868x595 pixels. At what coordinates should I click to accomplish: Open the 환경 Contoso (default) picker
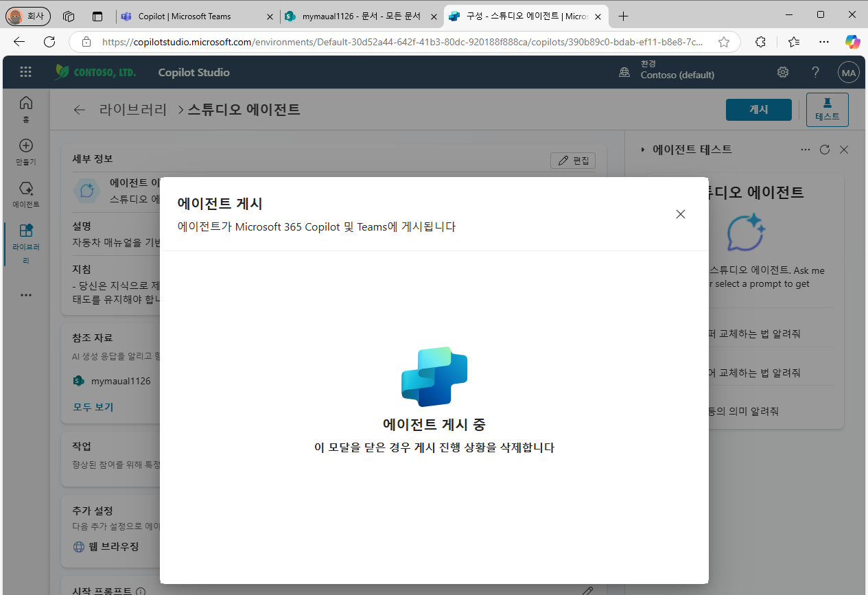point(666,69)
